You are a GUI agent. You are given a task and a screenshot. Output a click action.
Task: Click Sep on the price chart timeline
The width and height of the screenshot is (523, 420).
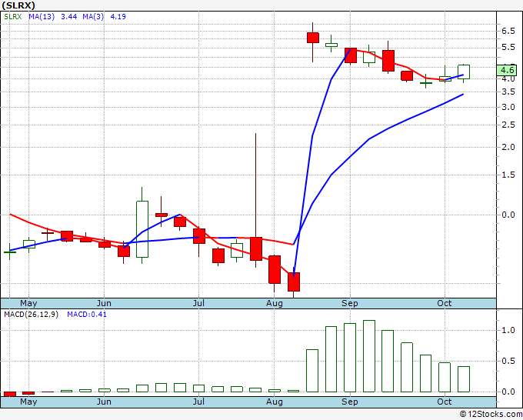[349, 303]
